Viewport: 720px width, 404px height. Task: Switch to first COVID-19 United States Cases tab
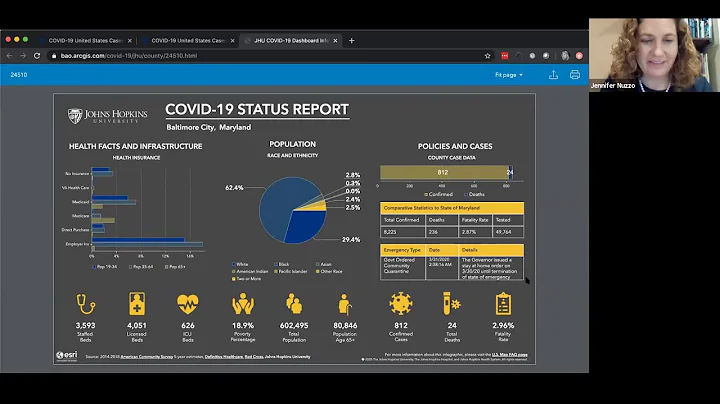pyautogui.click(x=85, y=40)
